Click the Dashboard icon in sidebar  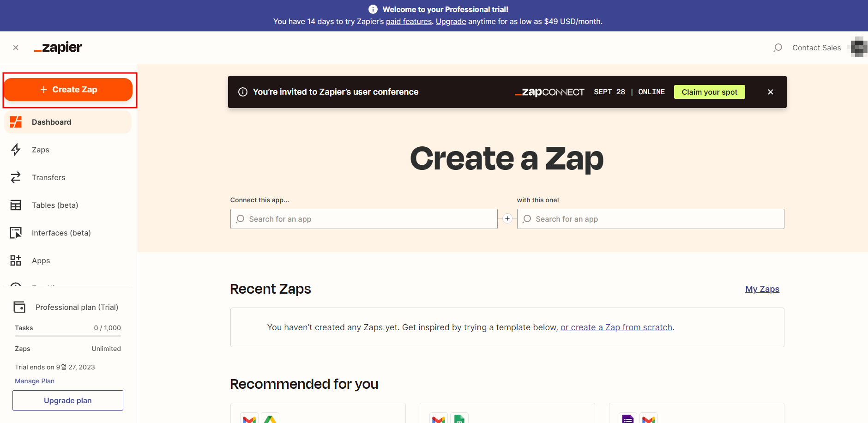pyautogui.click(x=16, y=122)
